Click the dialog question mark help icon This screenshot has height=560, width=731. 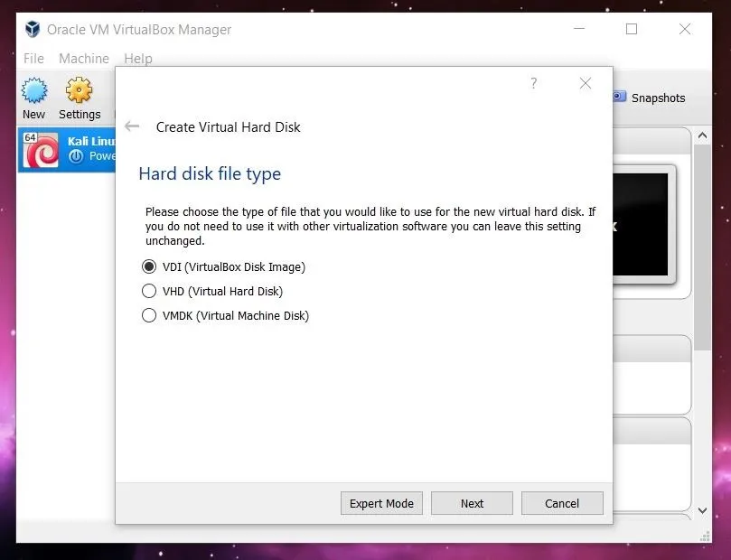(534, 83)
